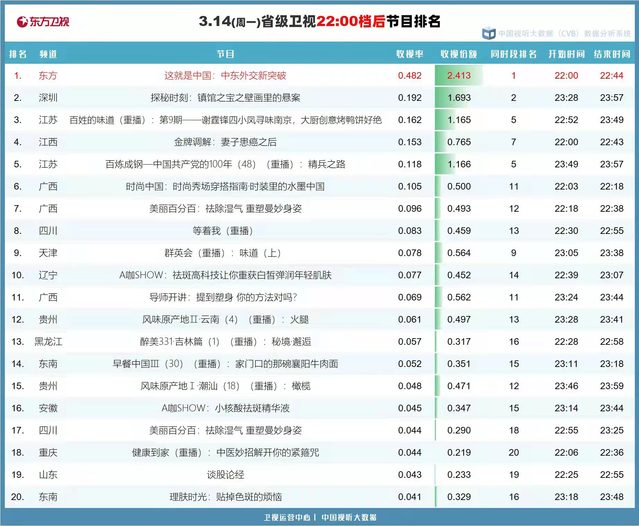
Task: Click the footer text 卫视运营中心
Action: pos(287,517)
